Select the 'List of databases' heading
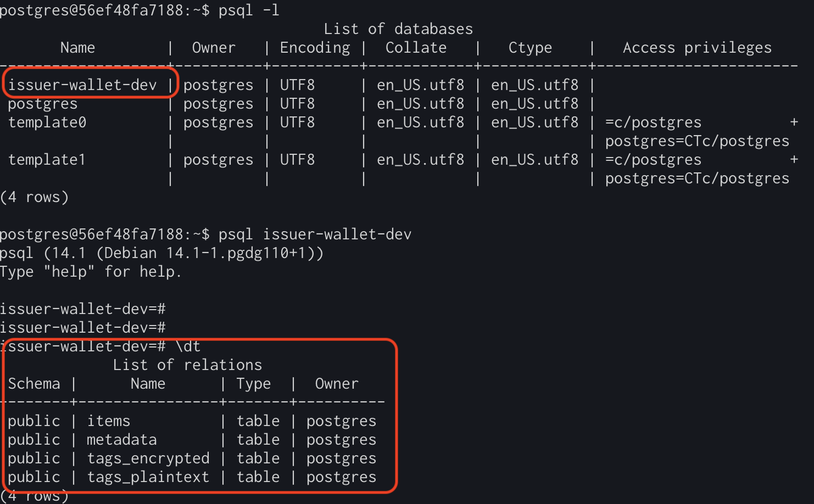The image size is (814, 504). point(398,29)
